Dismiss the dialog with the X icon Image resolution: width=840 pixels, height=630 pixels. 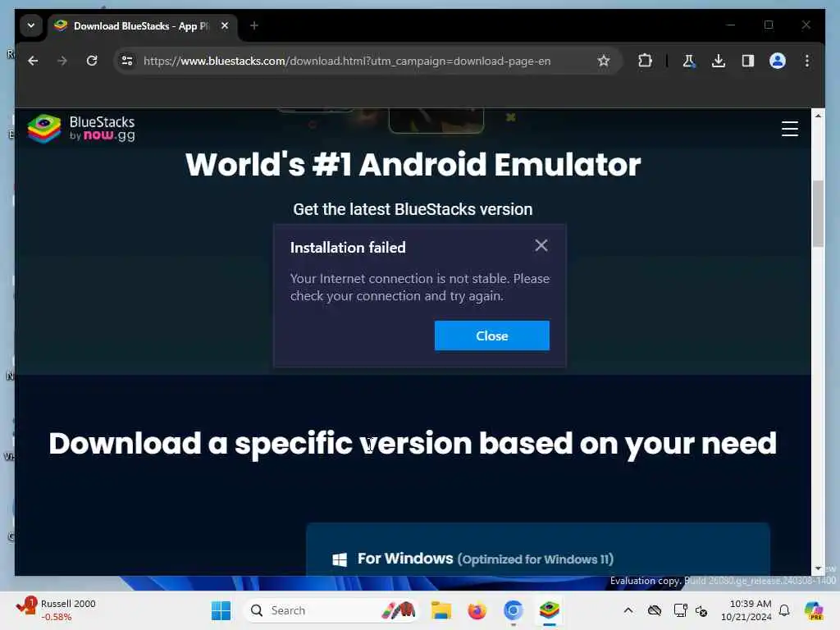[x=541, y=245]
